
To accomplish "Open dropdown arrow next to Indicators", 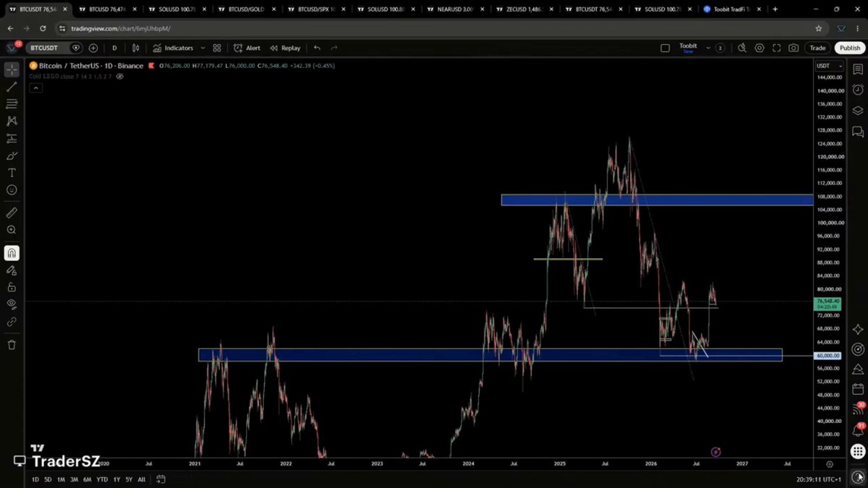I will pos(203,48).
